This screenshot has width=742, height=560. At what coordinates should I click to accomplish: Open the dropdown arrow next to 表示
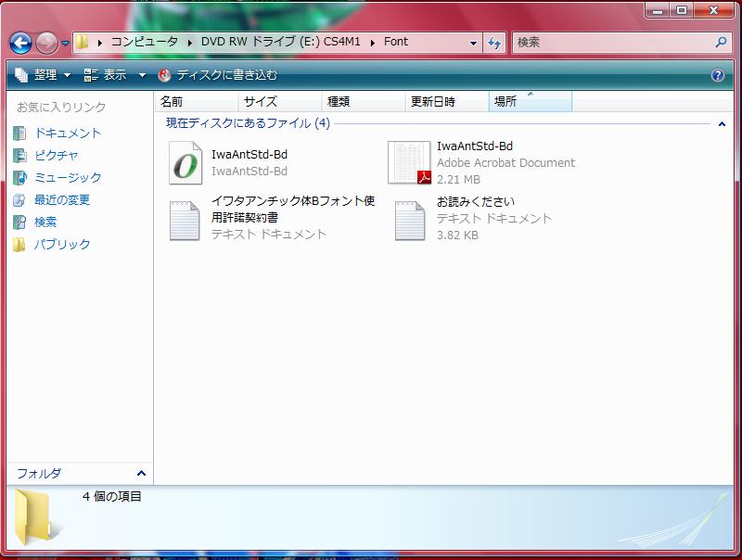142,75
